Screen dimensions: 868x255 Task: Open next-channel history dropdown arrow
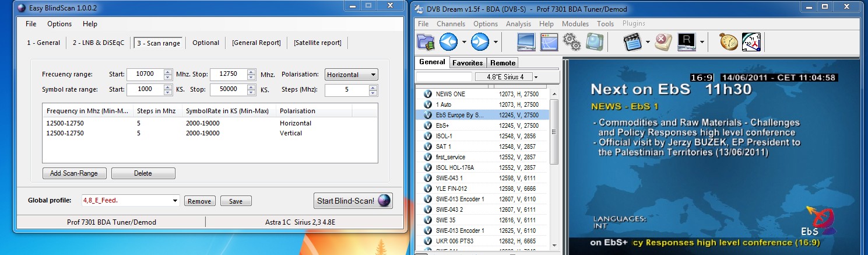click(x=496, y=42)
